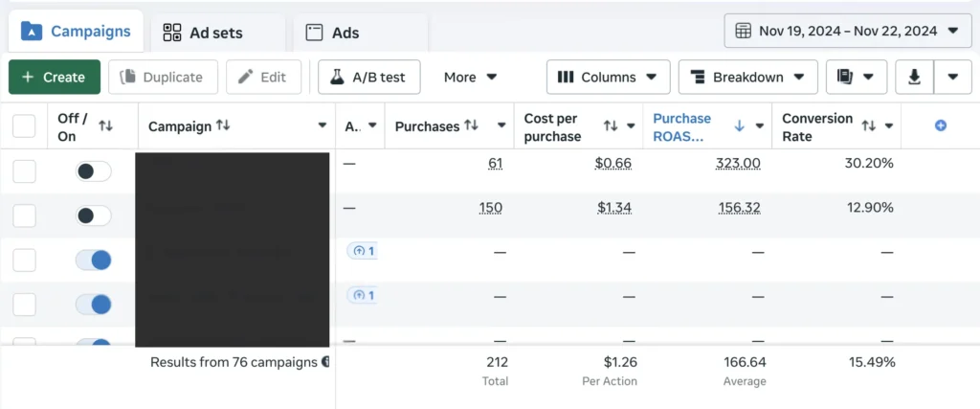
Task: Click the 323.00 ROAS value
Action: tap(738, 163)
